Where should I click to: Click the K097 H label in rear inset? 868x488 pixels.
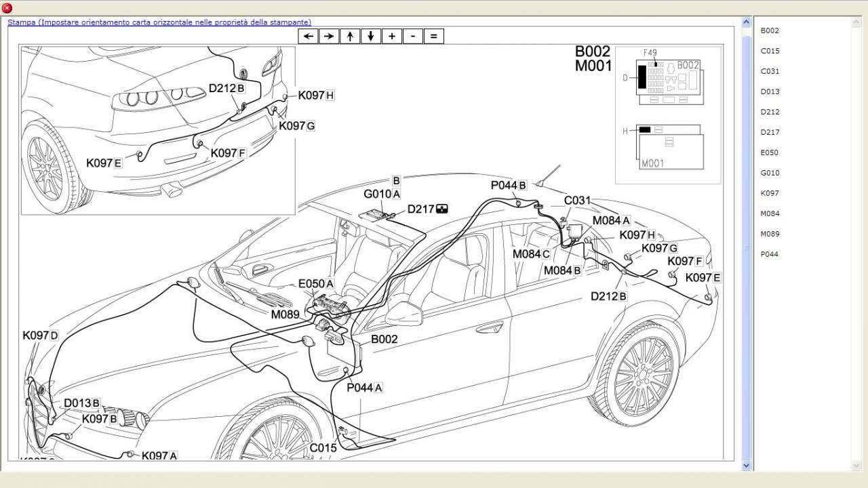tap(317, 96)
